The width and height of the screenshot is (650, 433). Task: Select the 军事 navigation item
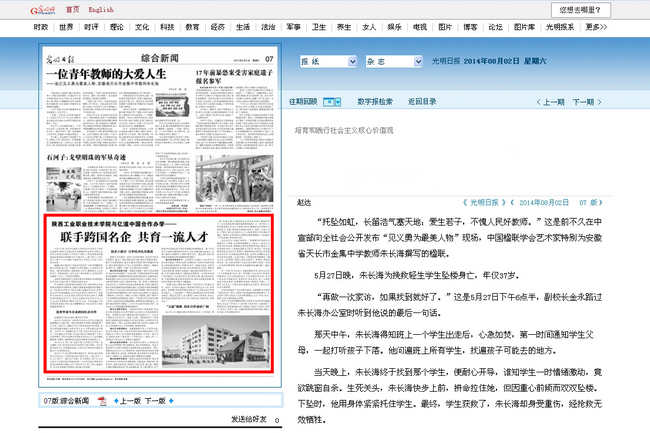click(293, 27)
